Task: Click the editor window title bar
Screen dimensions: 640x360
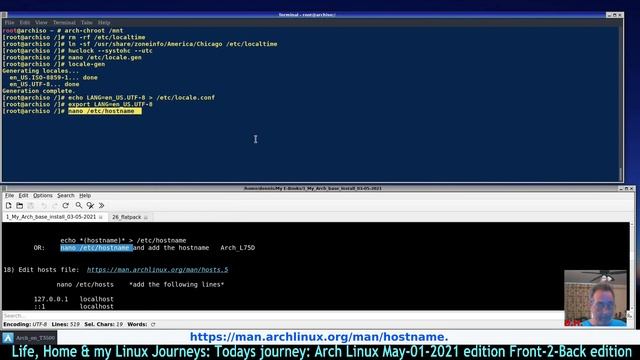Action: (x=312, y=189)
